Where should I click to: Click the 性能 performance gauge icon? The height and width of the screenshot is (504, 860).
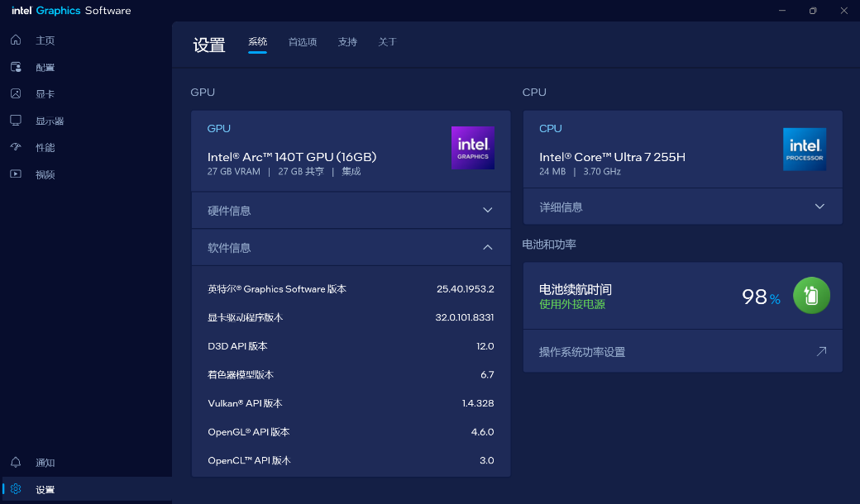point(16,147)
